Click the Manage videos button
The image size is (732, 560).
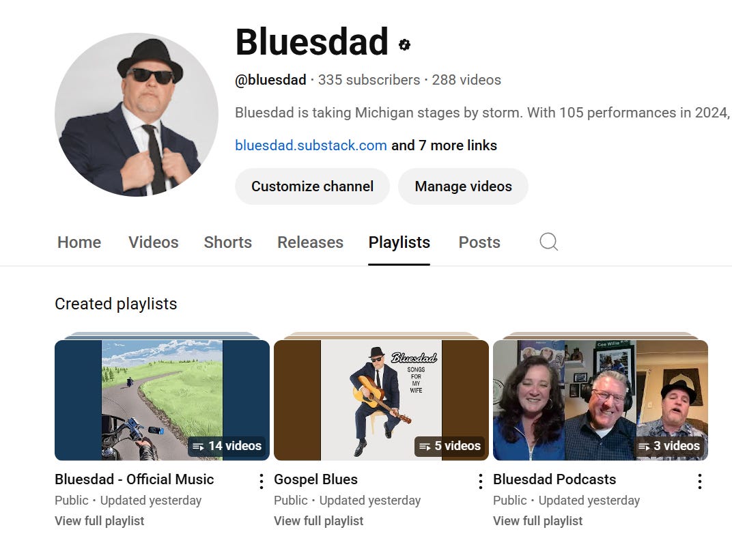click(x=463, y=186)
